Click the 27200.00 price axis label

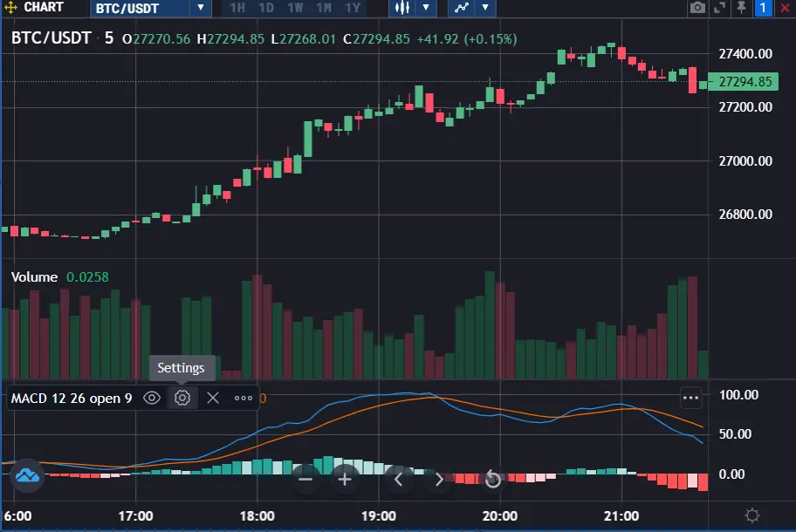pyautogui.click(x=745, y=107)
